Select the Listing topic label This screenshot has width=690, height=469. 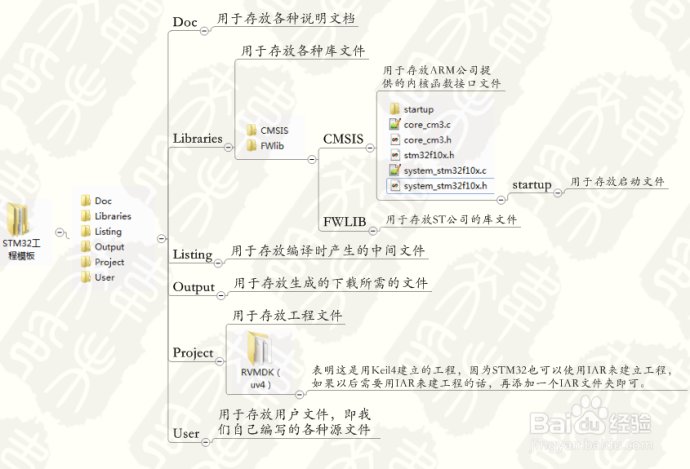(x=193, y=255)
